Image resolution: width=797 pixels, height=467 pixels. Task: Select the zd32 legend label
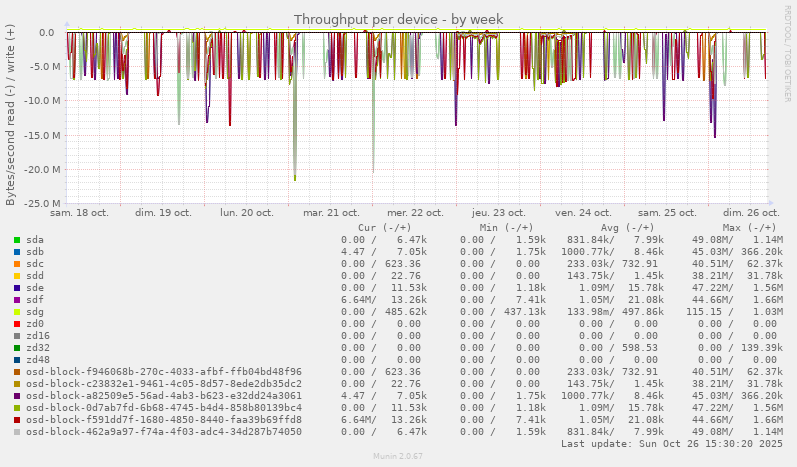pyautogui.click(x=38, y=348)
